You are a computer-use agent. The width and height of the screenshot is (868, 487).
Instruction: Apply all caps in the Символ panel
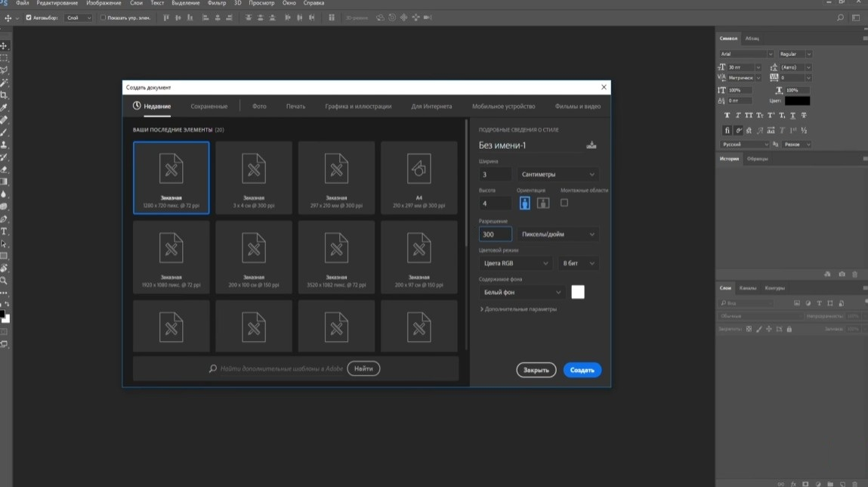(749, 115)
